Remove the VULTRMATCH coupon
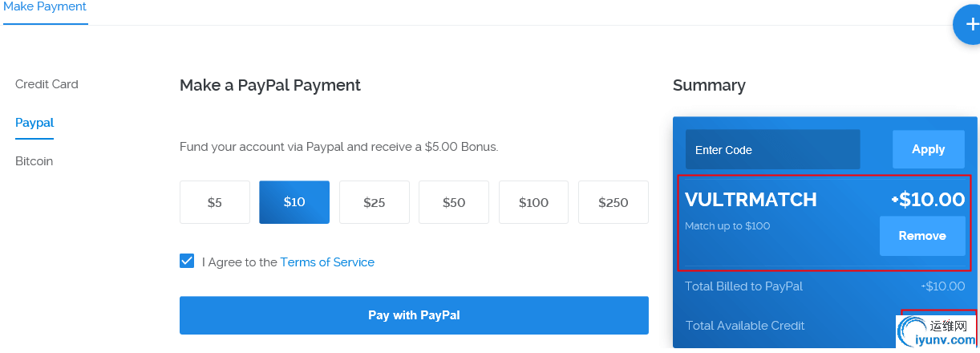 (921, 236)
